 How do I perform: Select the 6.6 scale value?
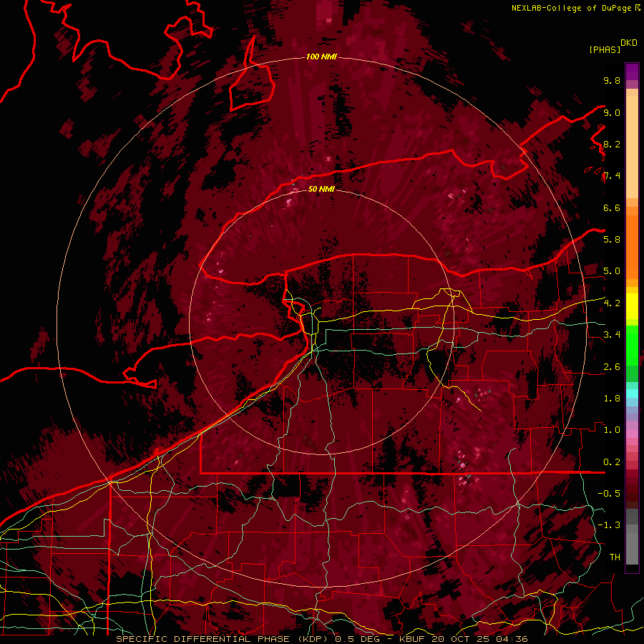(x=612, y=208)
